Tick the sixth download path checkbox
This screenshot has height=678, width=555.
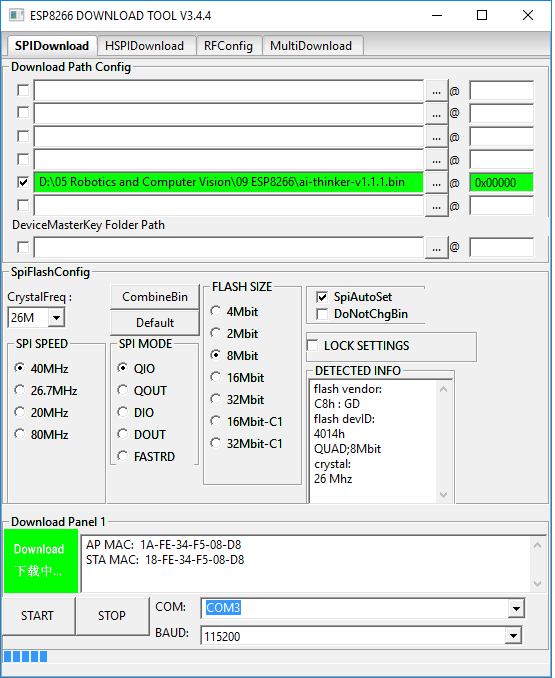pyautogui.click(x=23, y=205)
